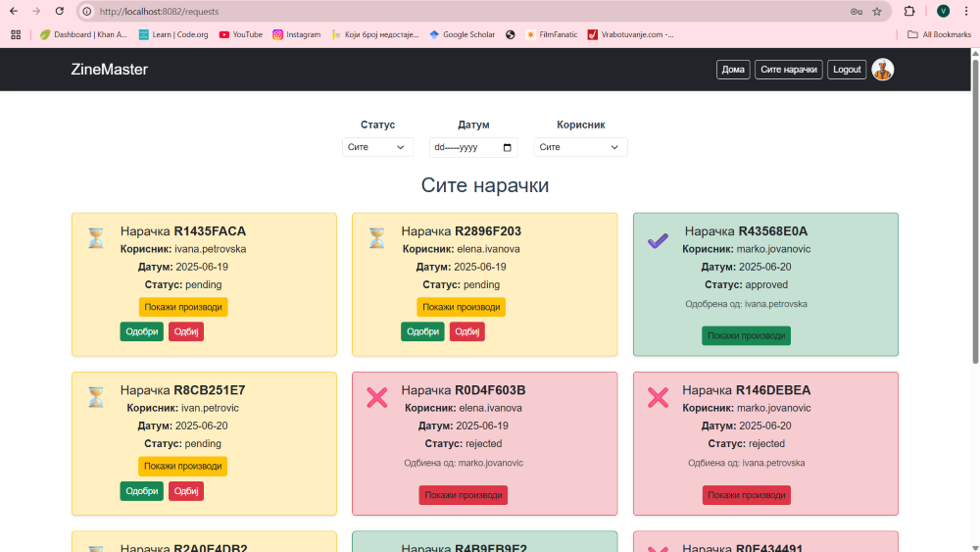
Task: Click the hourglass icon on order R1435FACA
Action: click(x=95, y=238)
